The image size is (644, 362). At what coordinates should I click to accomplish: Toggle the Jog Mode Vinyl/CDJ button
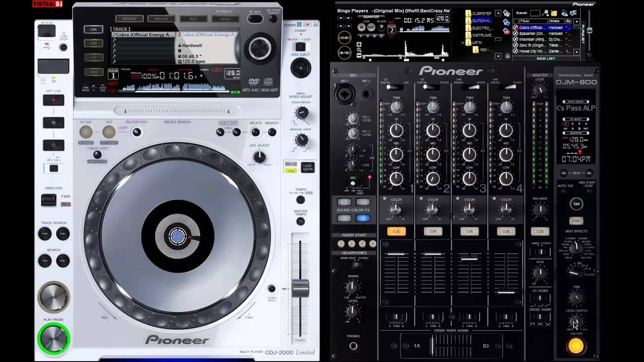click(x=307, y=167)
